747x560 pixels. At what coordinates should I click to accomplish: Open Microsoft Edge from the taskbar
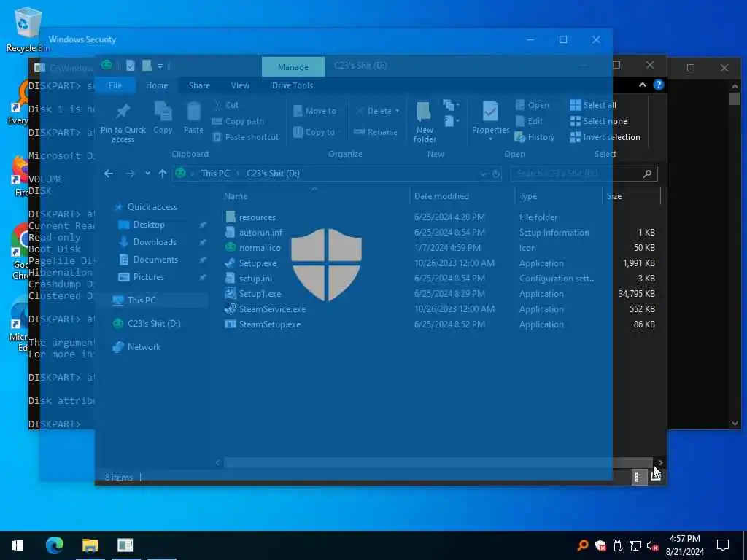(x=54, y=545)
